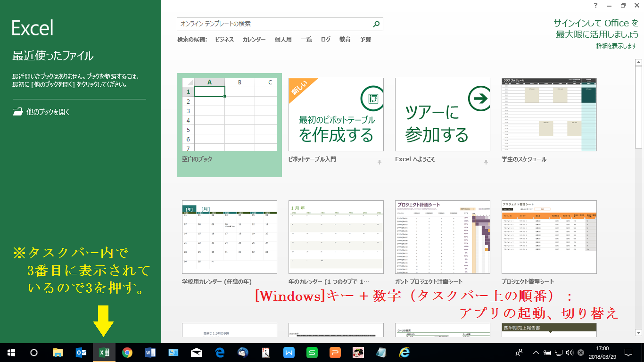Open the Action Center notification icon
644x362 pixels.
click(628, 353)
